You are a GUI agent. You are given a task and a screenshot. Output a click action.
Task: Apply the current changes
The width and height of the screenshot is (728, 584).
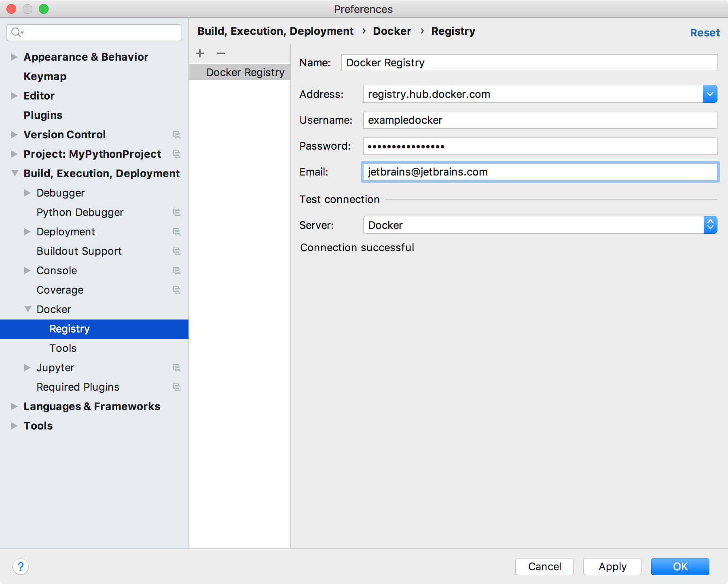pyautogui.click(x=612, y=567)
